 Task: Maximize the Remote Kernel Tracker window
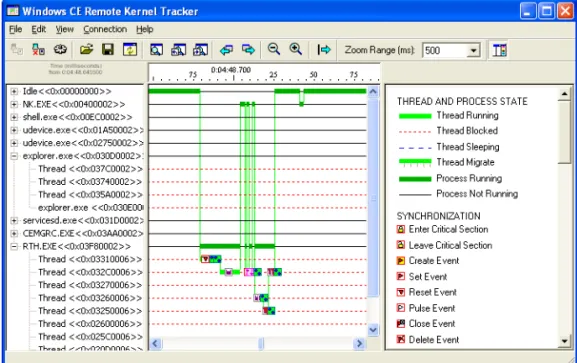tap(546, 11)
